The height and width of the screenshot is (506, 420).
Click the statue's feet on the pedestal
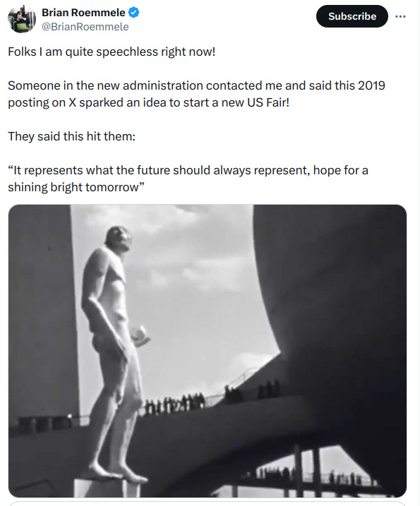point(116,473)
